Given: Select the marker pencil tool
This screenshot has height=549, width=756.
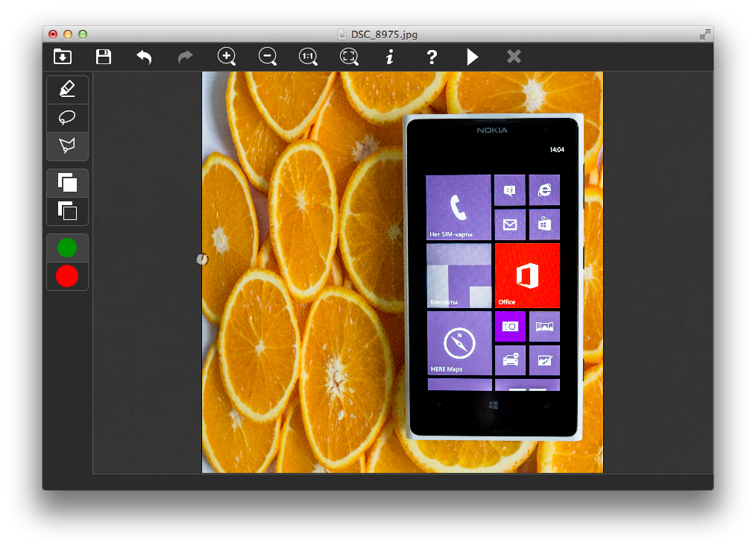Looking at the screenshot, I should [68, 90].
